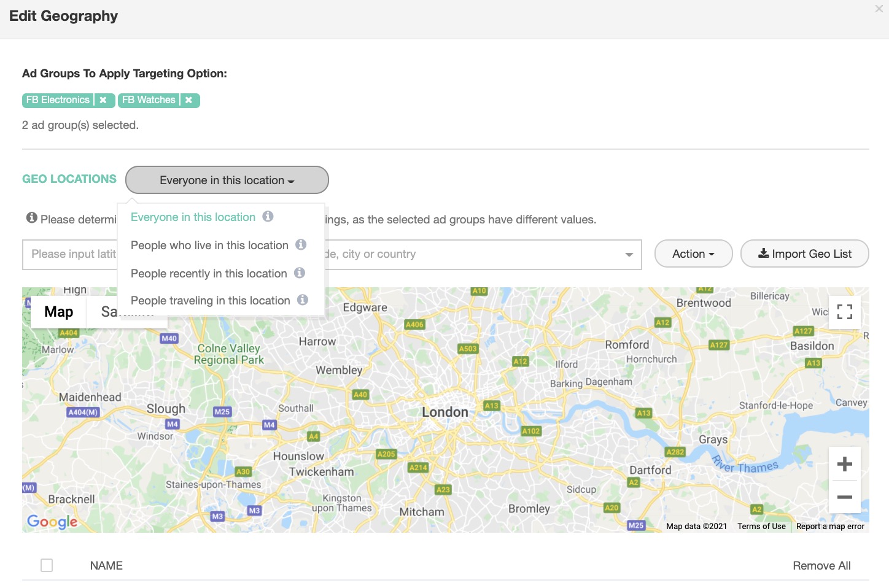This screenshot has width=889, height=588.
Task: Click the Import Geo List button
Action: (804, 254)
